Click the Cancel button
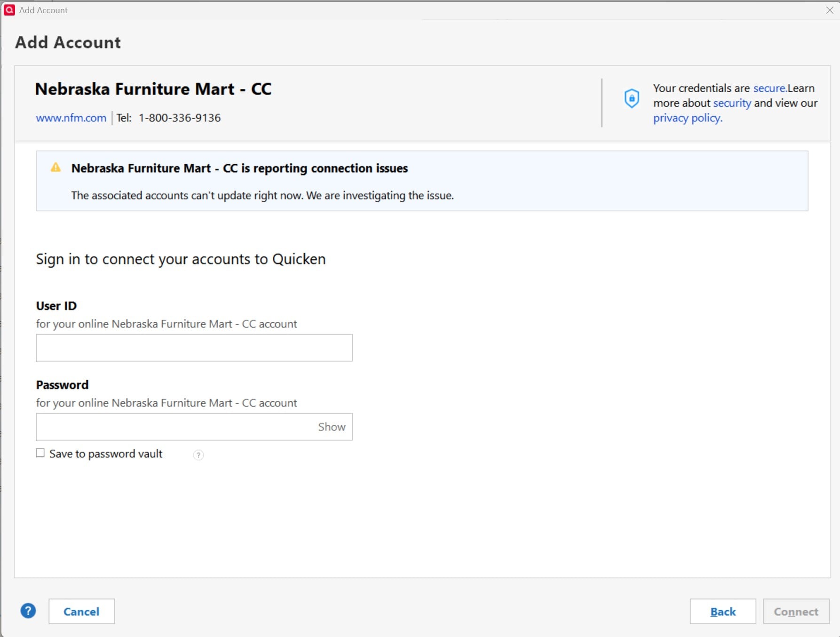Screen dimensions: 840x637 click(x=82, y=611)
